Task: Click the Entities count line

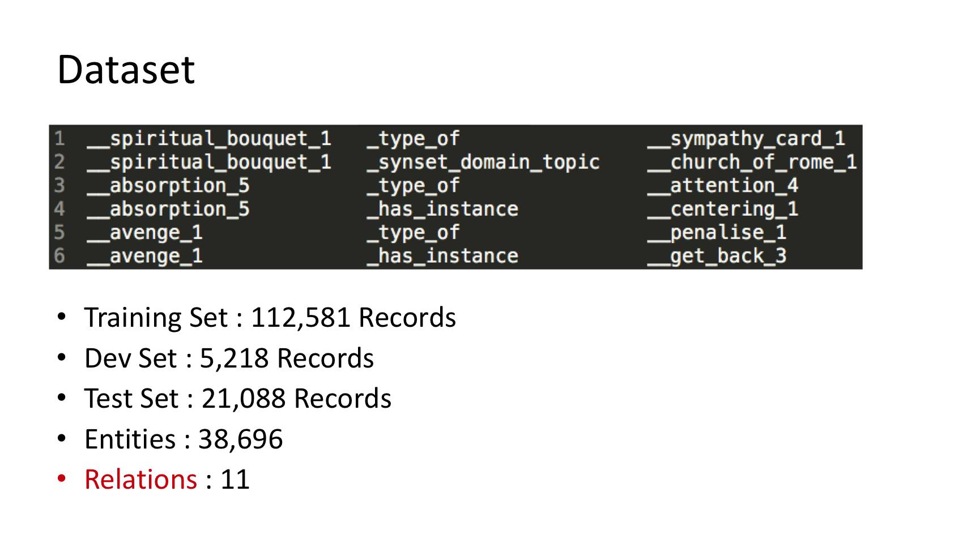Action: coord(184,439)
